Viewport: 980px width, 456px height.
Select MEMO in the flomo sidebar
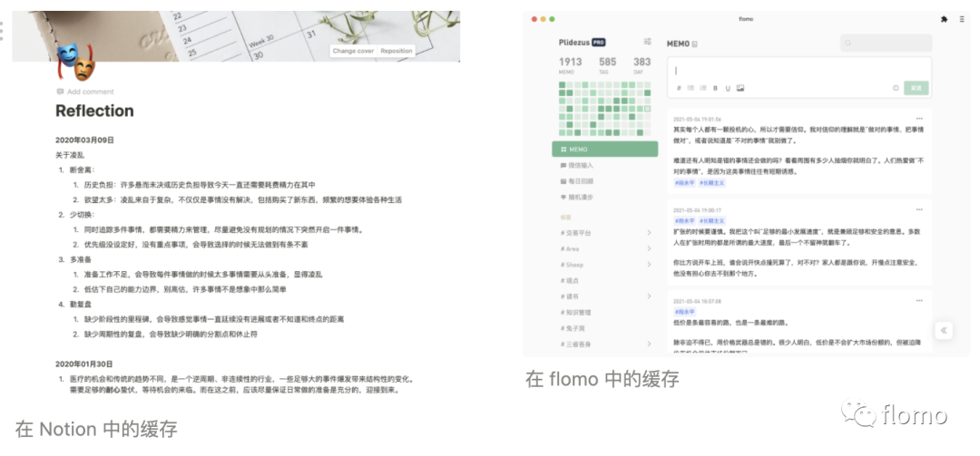pyautogui.click(x=605, y=150)
